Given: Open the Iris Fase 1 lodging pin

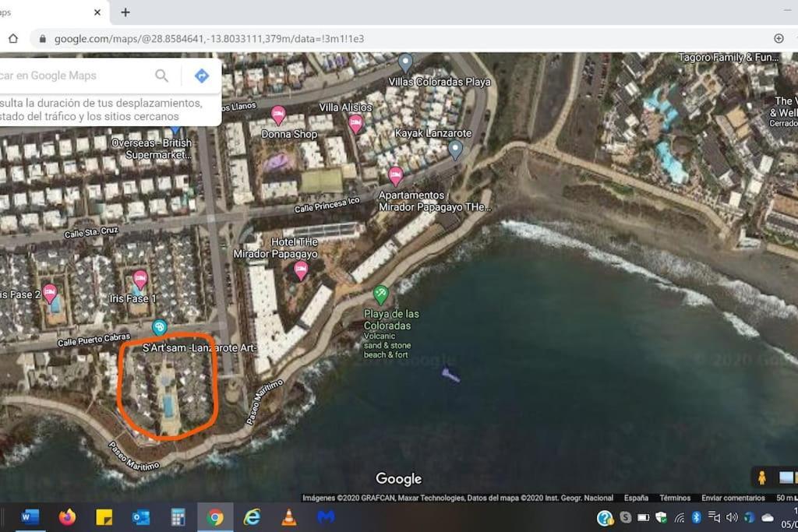Looking at the screenshot, I should click(x=140, y=279).
